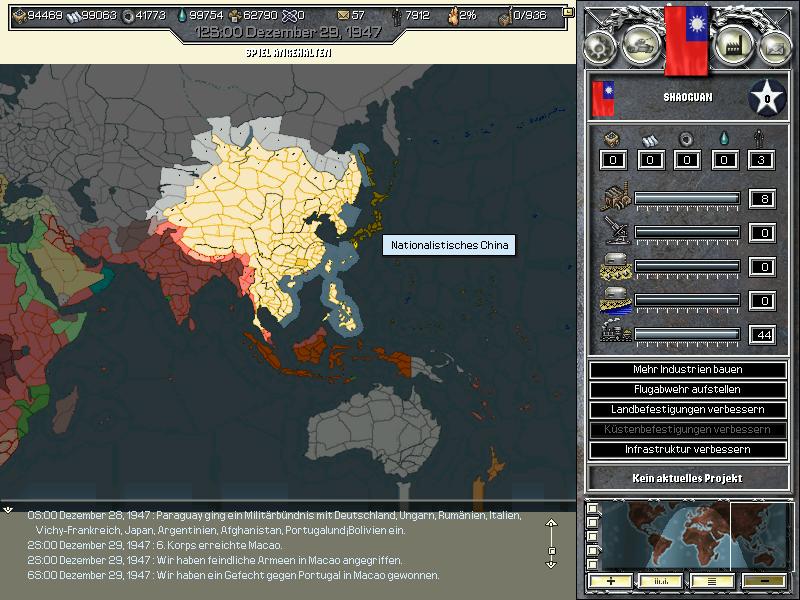Click the industrial capacity icon showing 0/936
The width and height of the screenshot is (800, 600).
505,17
